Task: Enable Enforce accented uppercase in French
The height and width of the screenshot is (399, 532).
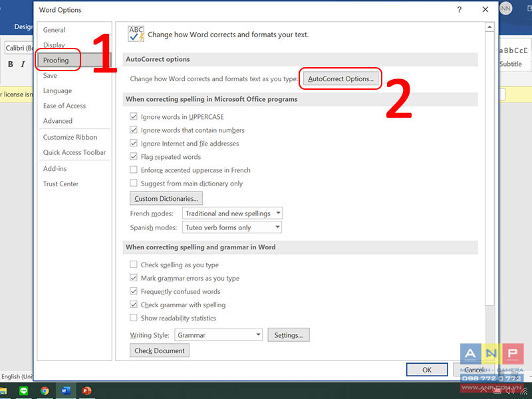Action: coord(134,170)
